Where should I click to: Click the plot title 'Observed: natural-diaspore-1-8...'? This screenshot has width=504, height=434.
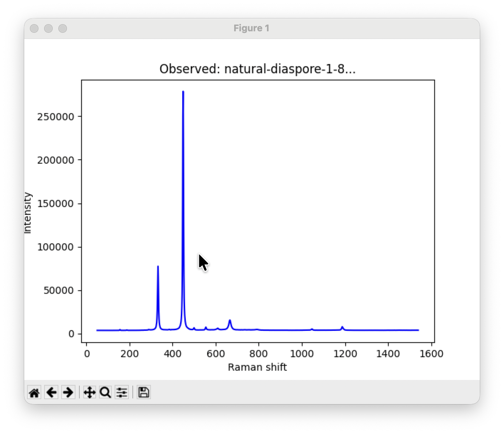pos(257,69)
